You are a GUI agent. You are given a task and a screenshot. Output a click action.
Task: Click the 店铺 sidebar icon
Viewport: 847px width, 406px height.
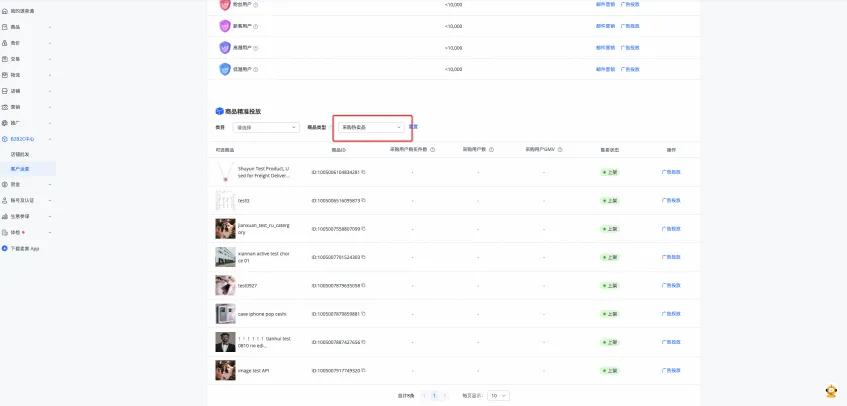[5, 90]
